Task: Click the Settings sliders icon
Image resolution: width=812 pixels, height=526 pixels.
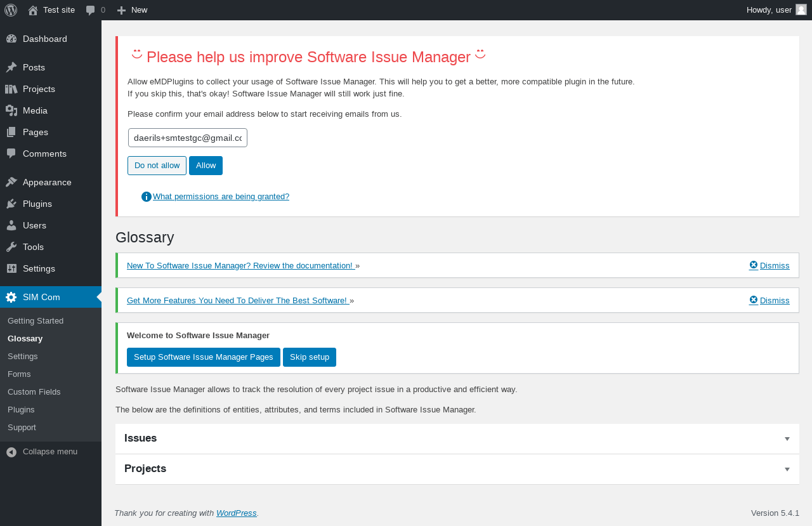Action: (11, 268)
